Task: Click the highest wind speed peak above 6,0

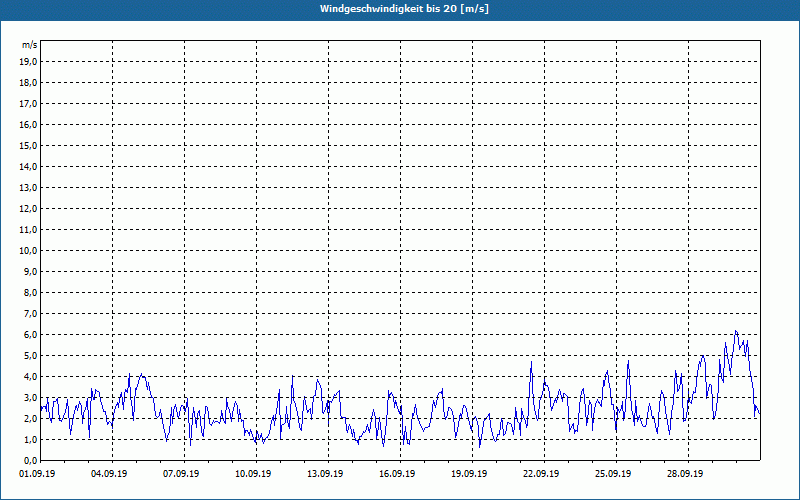Action: point(736,331)
